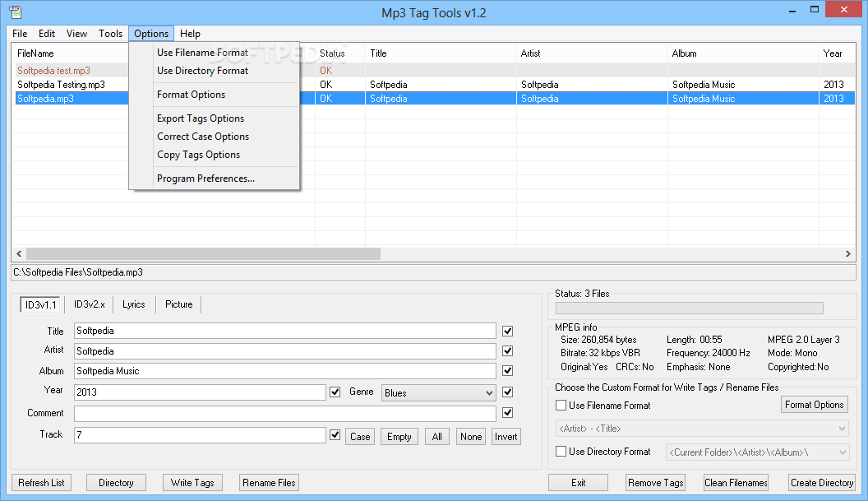Toggle the Year field checkbox

335,392
